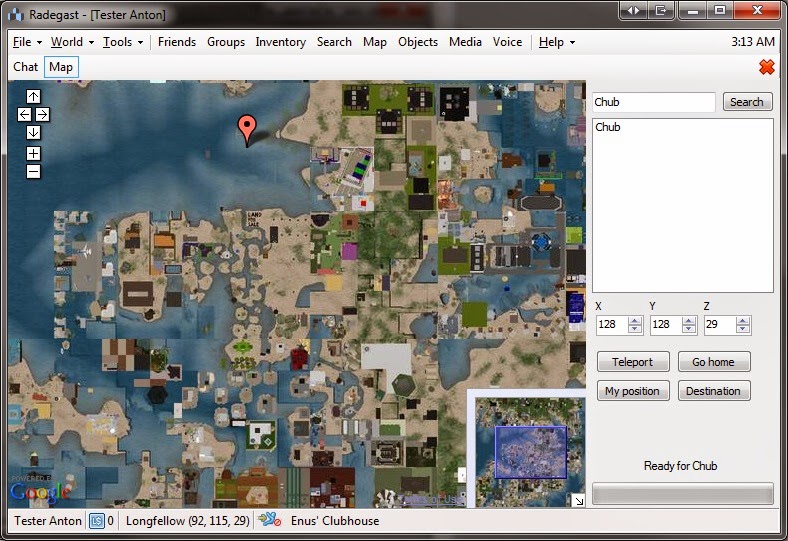This screenshot has width=788, height=541.
Task: Click the region search text field
Action: (x=653, y=102)
